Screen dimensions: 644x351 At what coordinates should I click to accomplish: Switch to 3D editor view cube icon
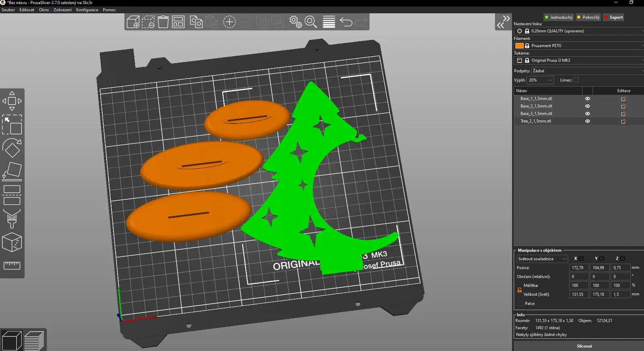[x=12, y=341]
